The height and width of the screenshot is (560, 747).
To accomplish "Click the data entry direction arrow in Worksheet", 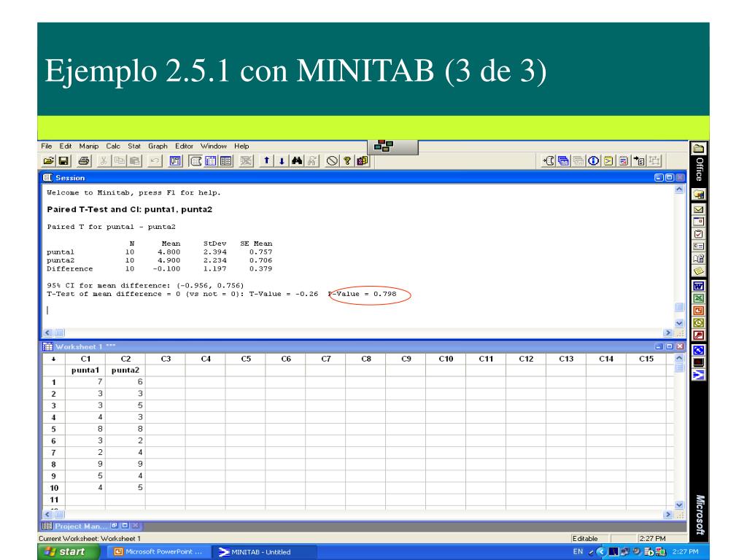I will pos(54,359).
